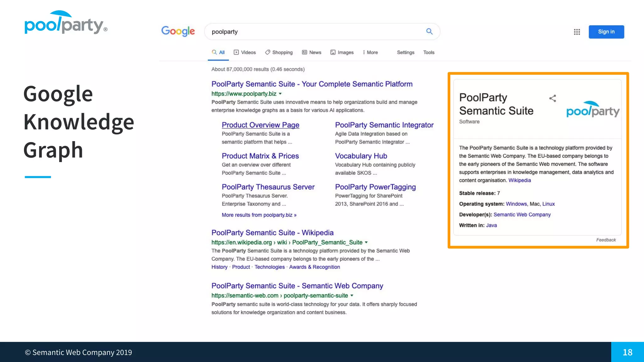
Task: Open search Settings
Action: coord(406,52)
